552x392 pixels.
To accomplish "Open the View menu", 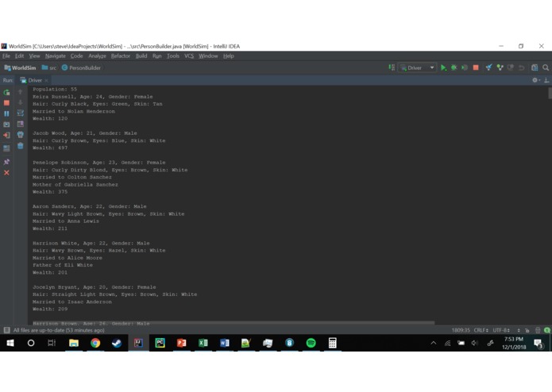I will [x=34, y=56].
